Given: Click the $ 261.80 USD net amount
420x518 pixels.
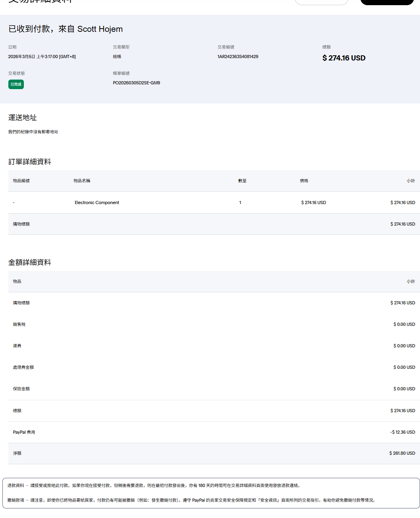Looking at the screenshot, I should 402,453.
